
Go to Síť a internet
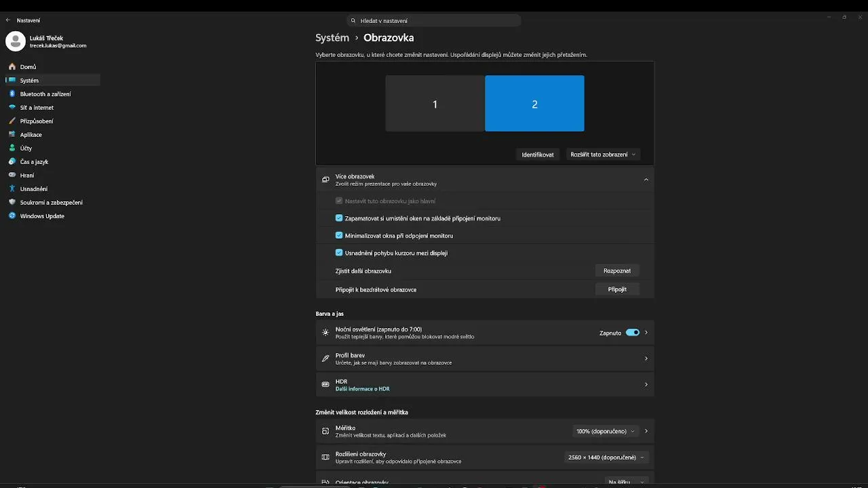[x=53, y=108]
